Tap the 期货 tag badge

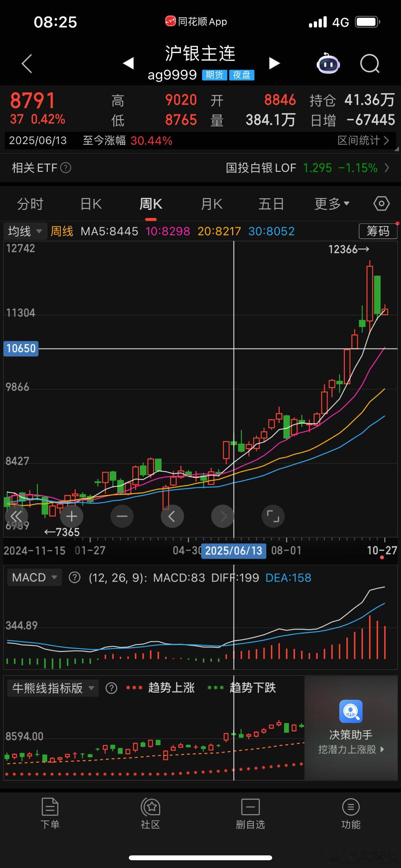point(215,75)
